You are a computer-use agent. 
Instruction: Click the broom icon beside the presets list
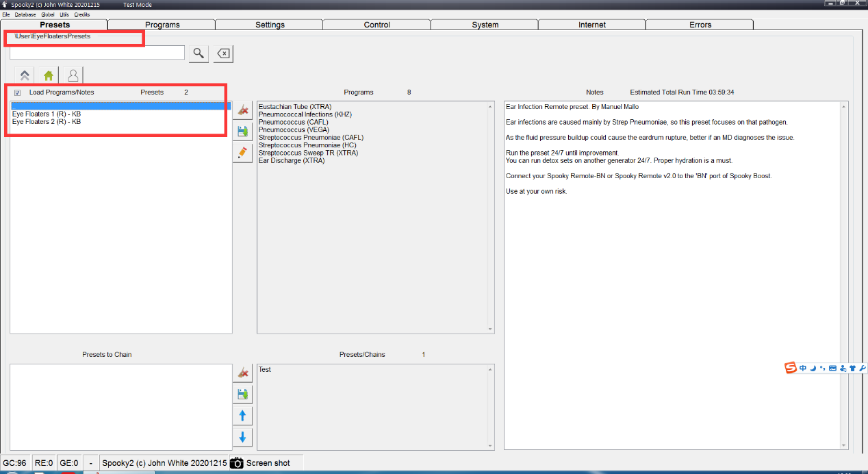pyautogui.click(x=242, y=110)
